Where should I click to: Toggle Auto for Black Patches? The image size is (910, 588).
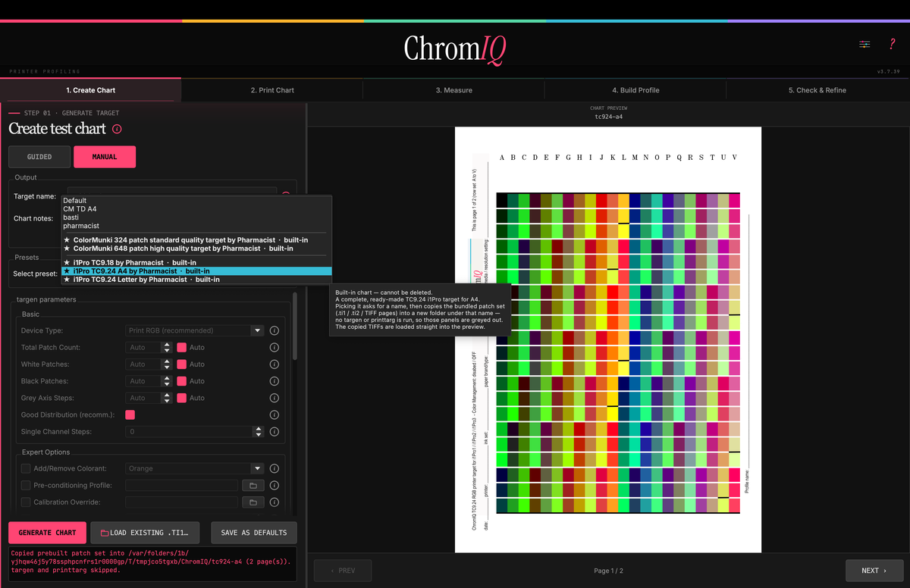click(x=182, y=381)
